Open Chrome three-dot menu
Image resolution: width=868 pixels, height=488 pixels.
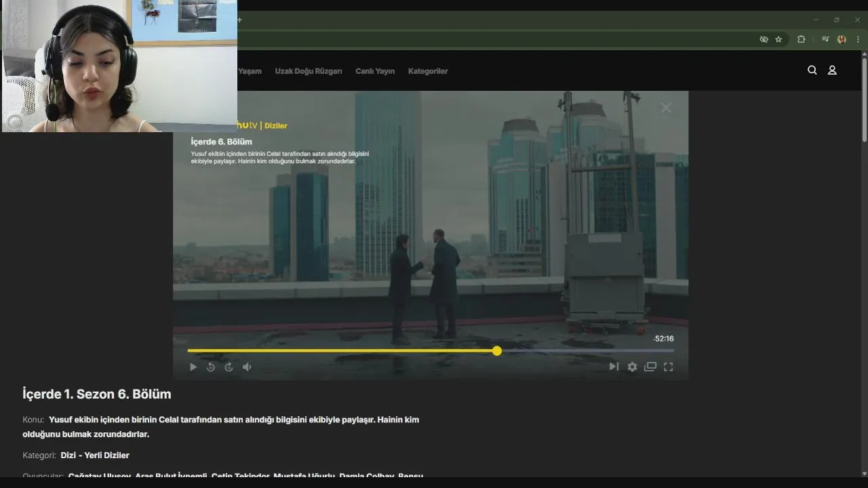point(858,39)
